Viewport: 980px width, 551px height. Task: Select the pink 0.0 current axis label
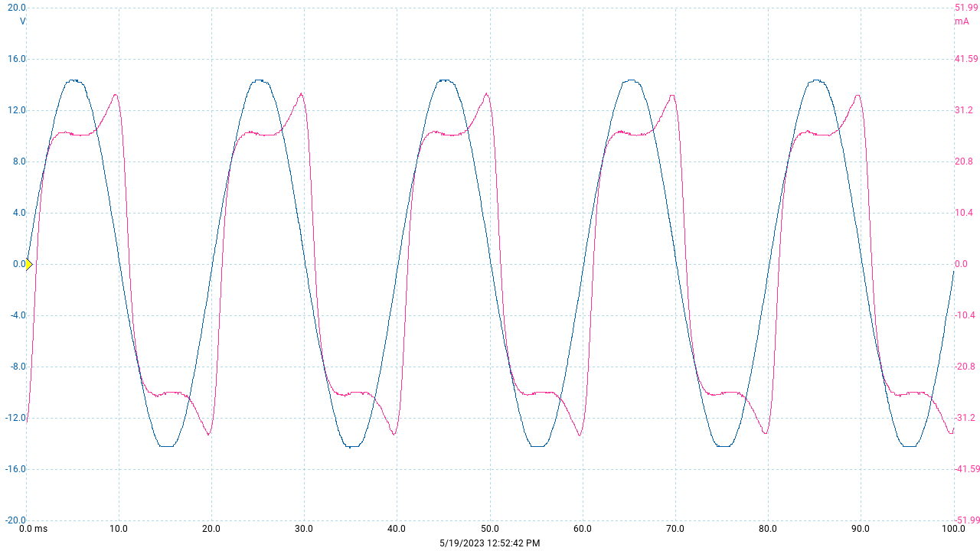[961, 264]
